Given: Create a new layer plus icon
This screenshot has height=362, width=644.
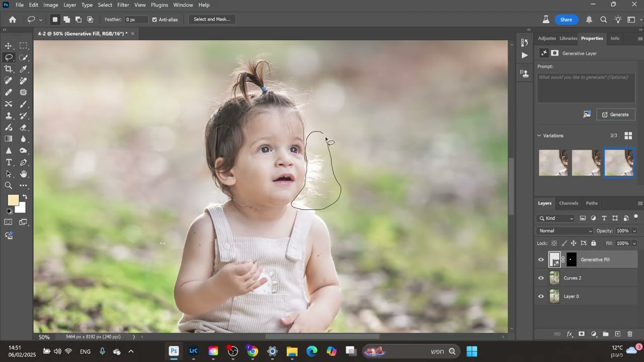Looking at the screenshot, I should pos(618,334).
